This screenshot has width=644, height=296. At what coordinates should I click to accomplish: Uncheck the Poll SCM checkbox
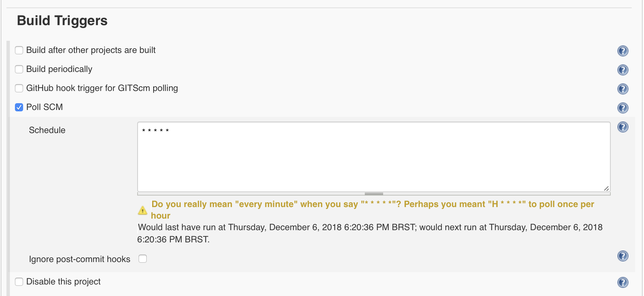click(19, 107)
